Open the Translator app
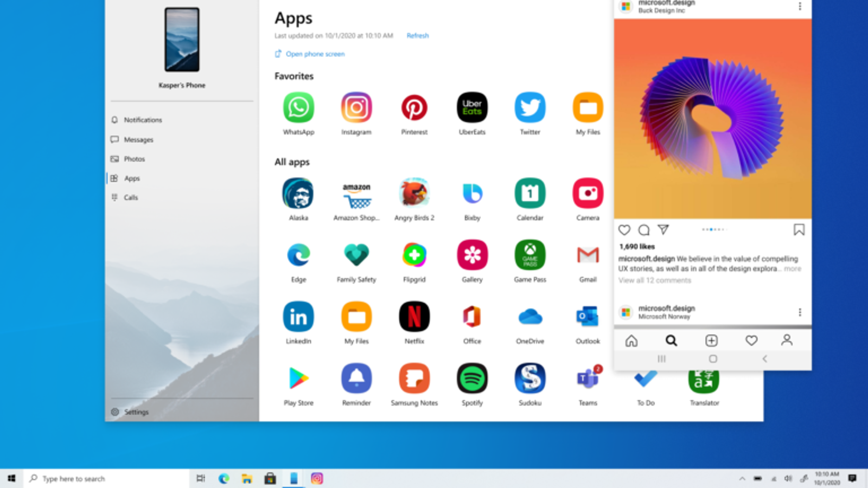The height and width of the screenshot is (488, 868). 704,382
